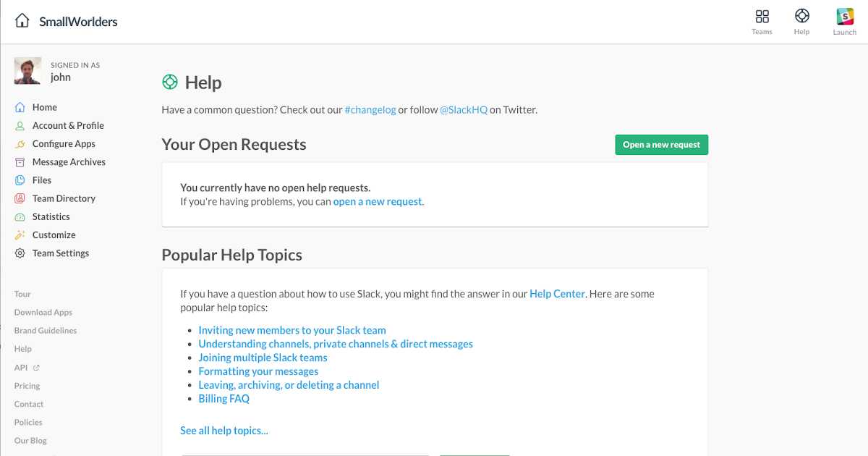This screenshot has width=868, height=456.
Task: Open 'Understanding channels, private channels & direct messages'
Action: pyautogui.click(x=336, y=344)
